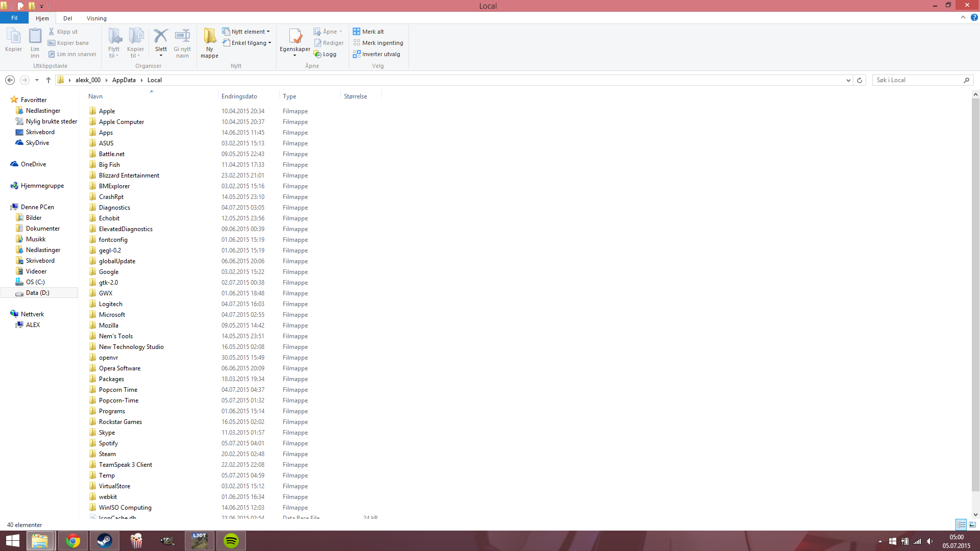Click the Back navigation arrow

10,80
